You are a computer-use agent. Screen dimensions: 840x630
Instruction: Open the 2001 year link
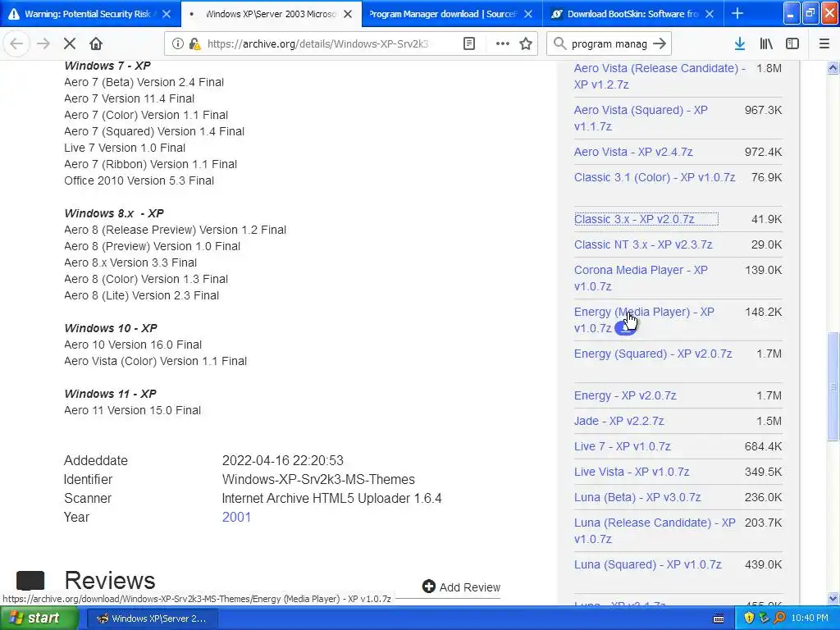point(236,517)
